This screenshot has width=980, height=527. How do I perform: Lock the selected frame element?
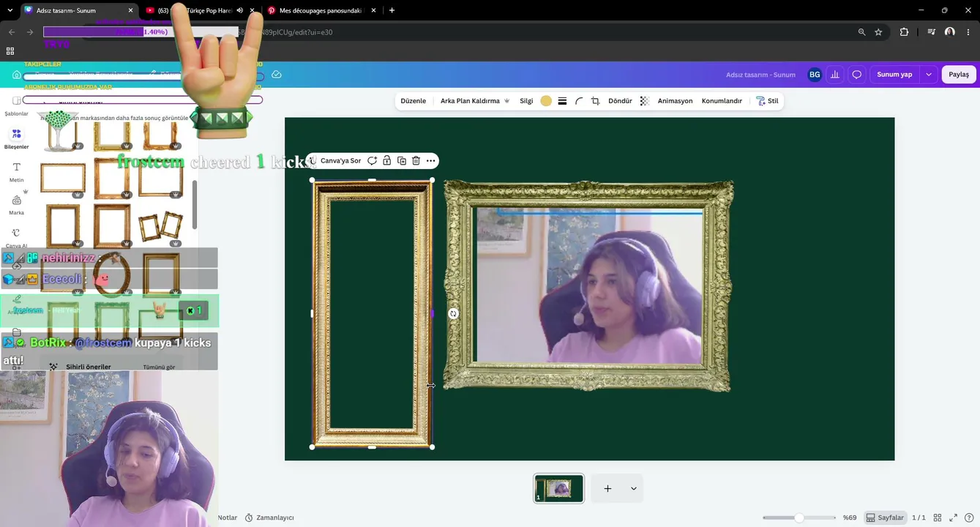(386, 160)
